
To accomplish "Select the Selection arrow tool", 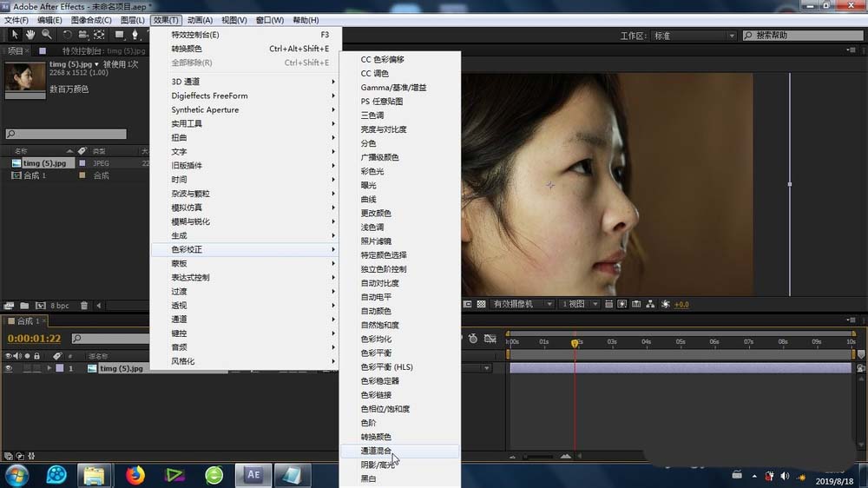I will 15,35.
